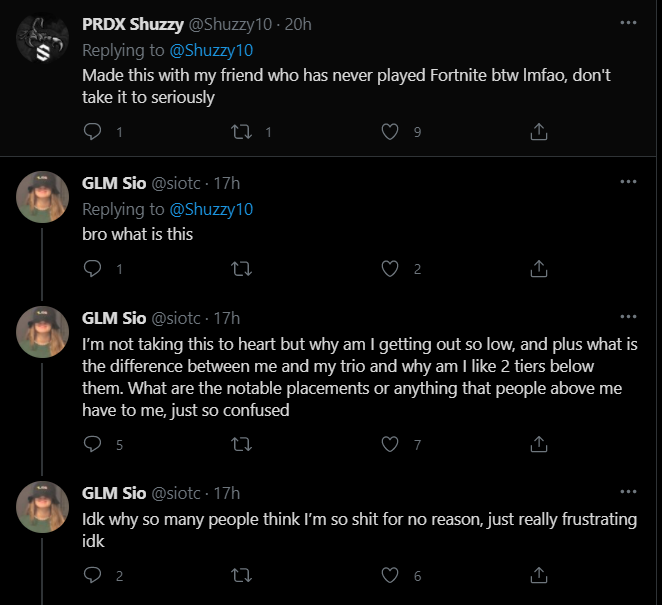Open more options on PRDX Shuzzy's tweet
The width and height of the screenshot is (662, 605).
(x=628, y=22)
